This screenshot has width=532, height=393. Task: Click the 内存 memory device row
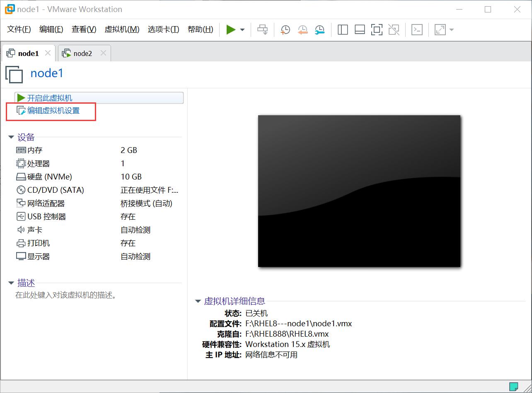tap(98, 150)
